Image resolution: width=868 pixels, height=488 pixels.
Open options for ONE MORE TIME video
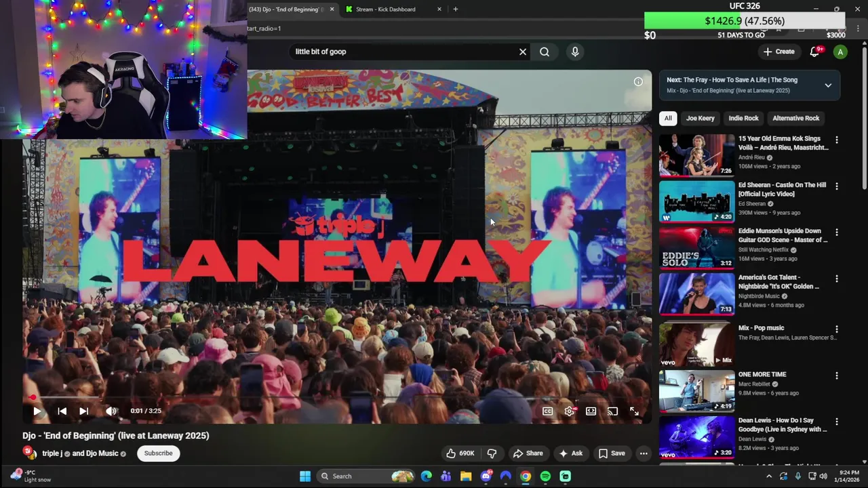pyautogui.click(x=837, y=375)
